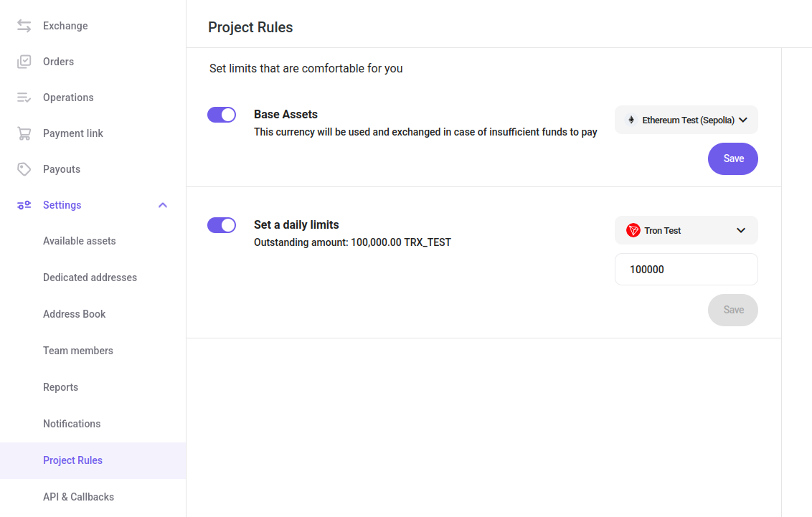Click the Settings sliders icon
This screenshot has height=517, width=812.
[x=24, y=205]
